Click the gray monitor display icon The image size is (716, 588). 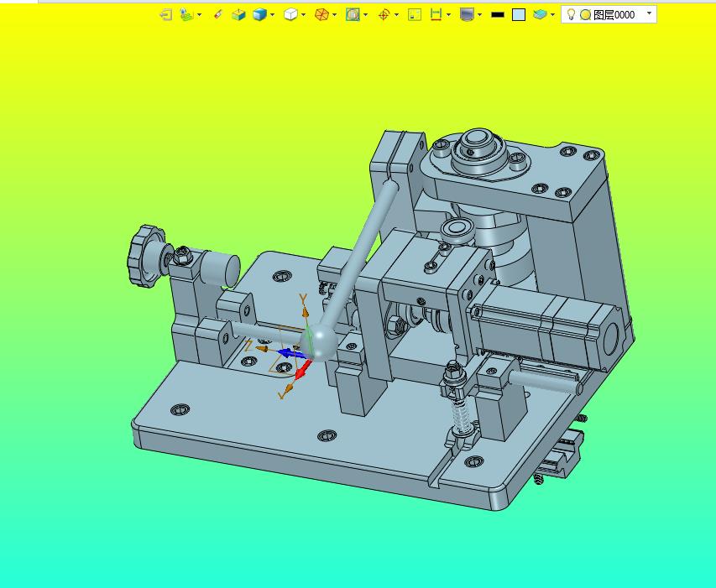pyautogui.click(x=467, y=15)
